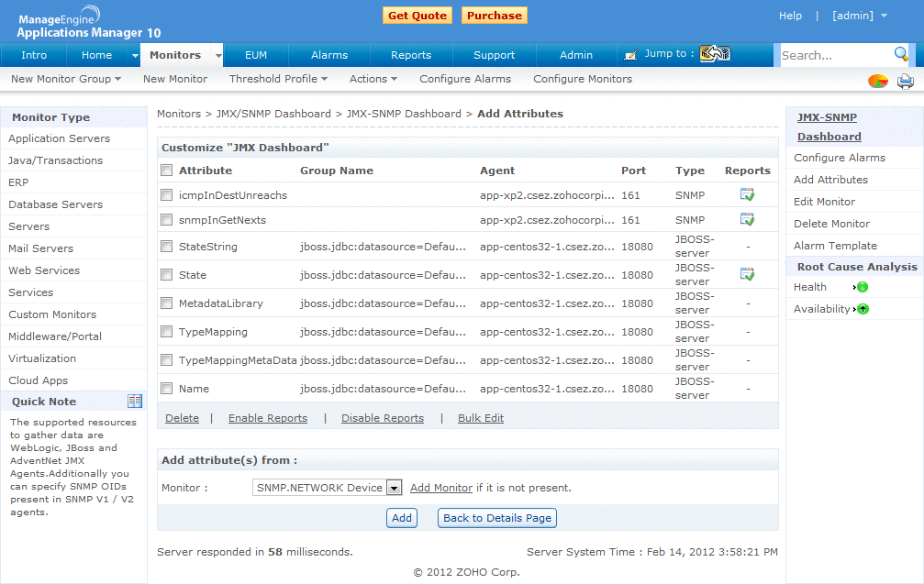Click Monitors breadcrumb link
Screen dimensions: 924x584
(x=179, y=114)
